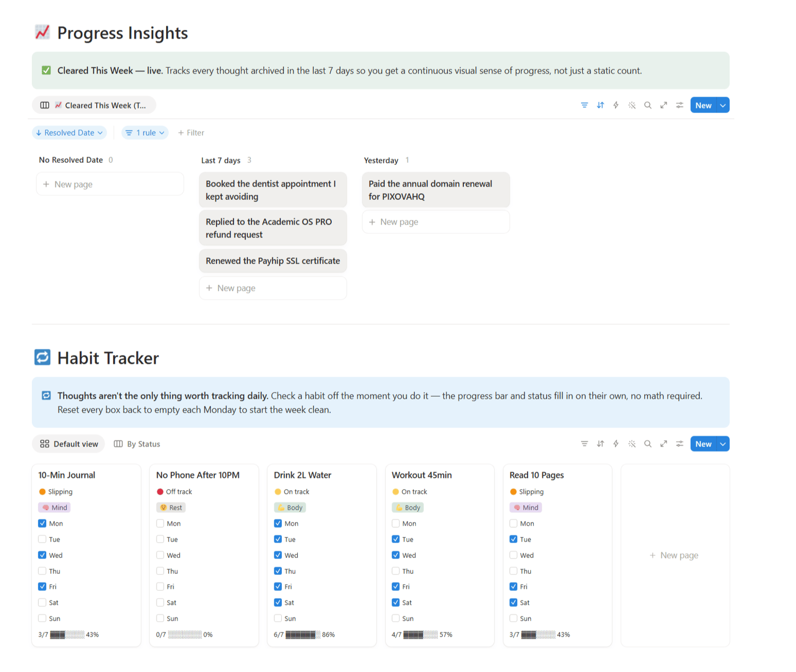
Task: Add filter using the + Filter button
Action: click(191, 133)
